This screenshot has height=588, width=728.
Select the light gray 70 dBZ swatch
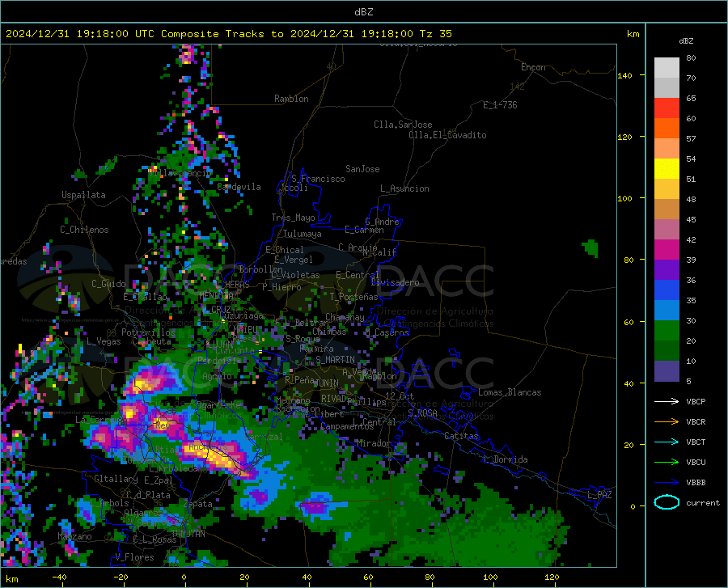tap(667, 68)
